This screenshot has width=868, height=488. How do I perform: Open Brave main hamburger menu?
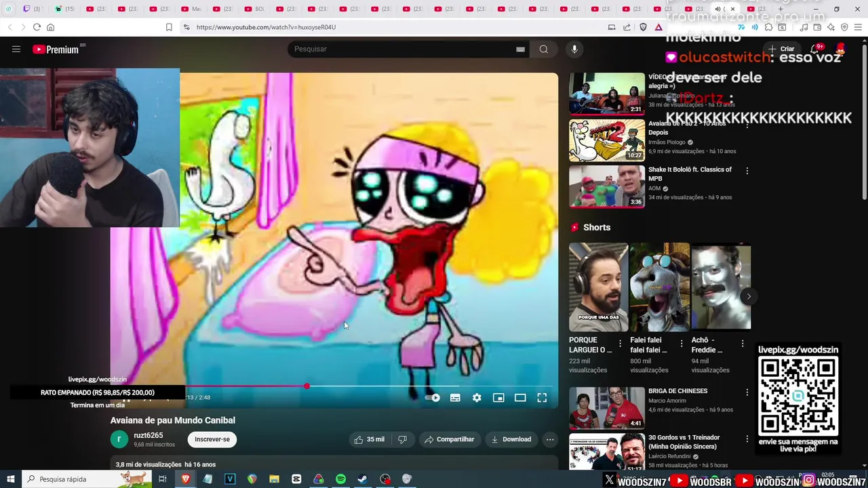(x=858, y=27)
